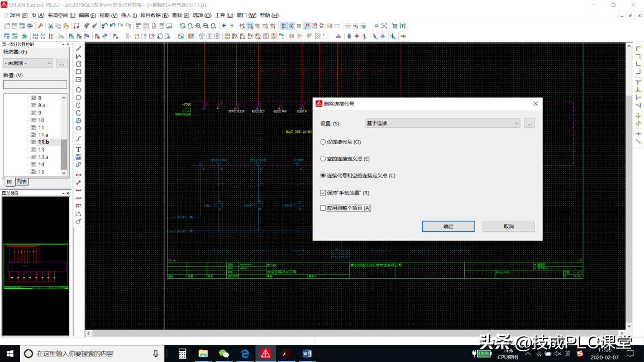Insert an image with the picture tool
The width and height of the screenshot is (644, 362).
tap(78, 157)
